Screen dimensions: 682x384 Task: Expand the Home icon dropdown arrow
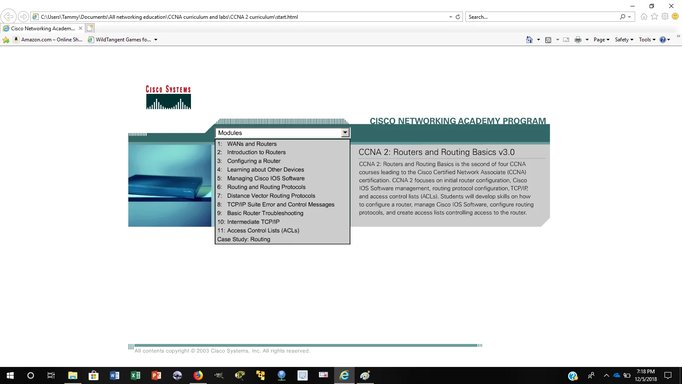[x=538, y=40]
